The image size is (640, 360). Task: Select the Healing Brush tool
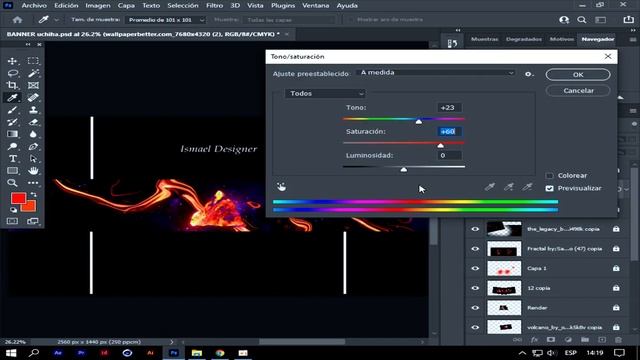click(33, 98)
